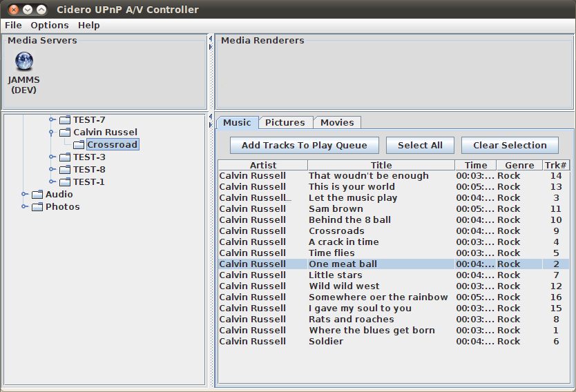
Task: Click the Select All button
Action: point(420,146)
